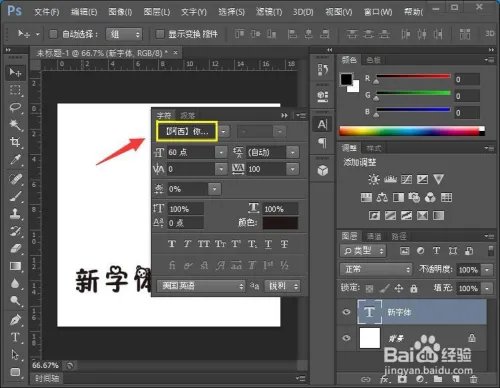Screen dimensions: 500x388
Task: Open the 滤镜(T) menu
Action: (x=269, y=12)
